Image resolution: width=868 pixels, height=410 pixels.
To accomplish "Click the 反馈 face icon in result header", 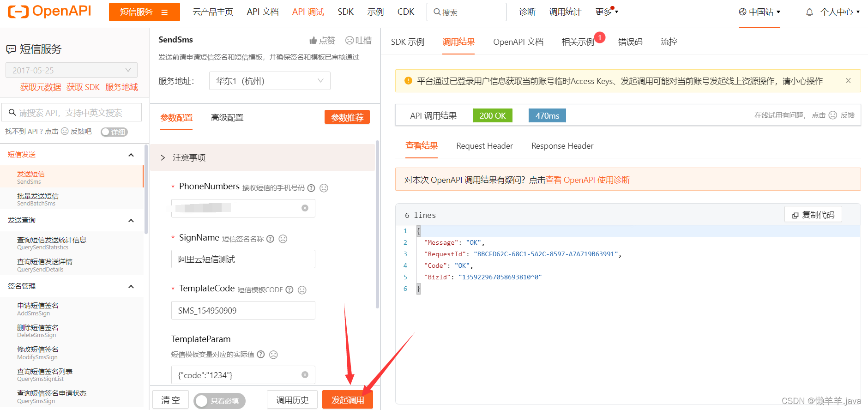I will click(833, 115).
